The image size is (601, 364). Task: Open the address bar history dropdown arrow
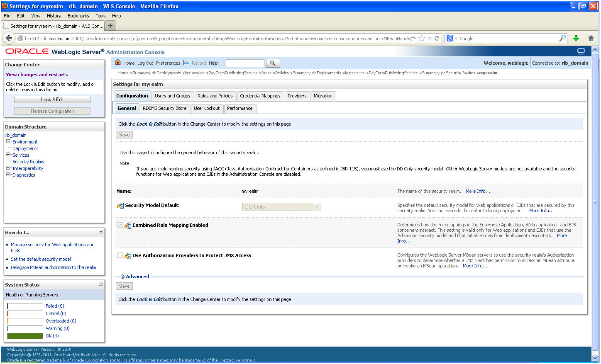430,39
